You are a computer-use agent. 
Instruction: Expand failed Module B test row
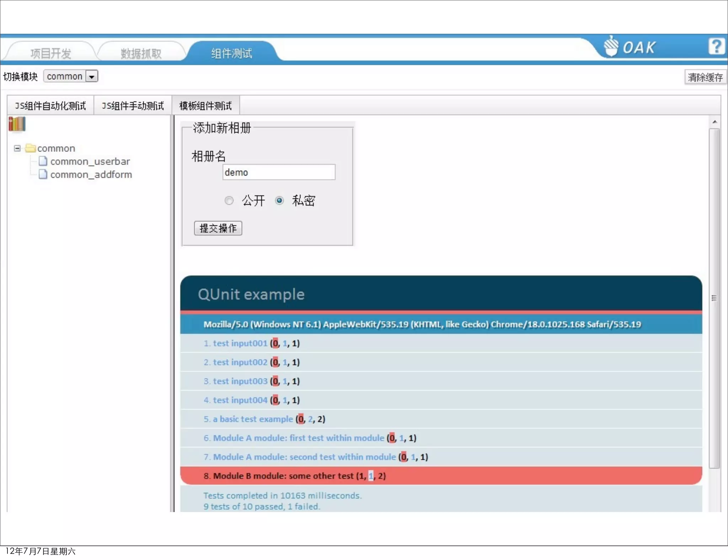(283, 476)
